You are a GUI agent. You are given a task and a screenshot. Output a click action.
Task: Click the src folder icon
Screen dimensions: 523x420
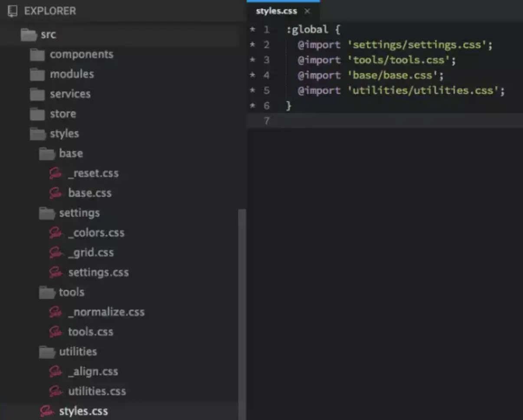click(29, 35)
